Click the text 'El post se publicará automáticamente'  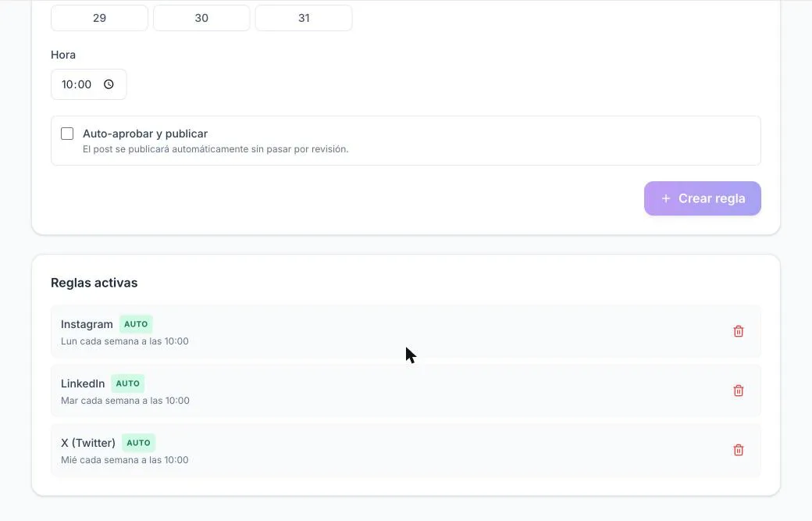tap(166, 149)
